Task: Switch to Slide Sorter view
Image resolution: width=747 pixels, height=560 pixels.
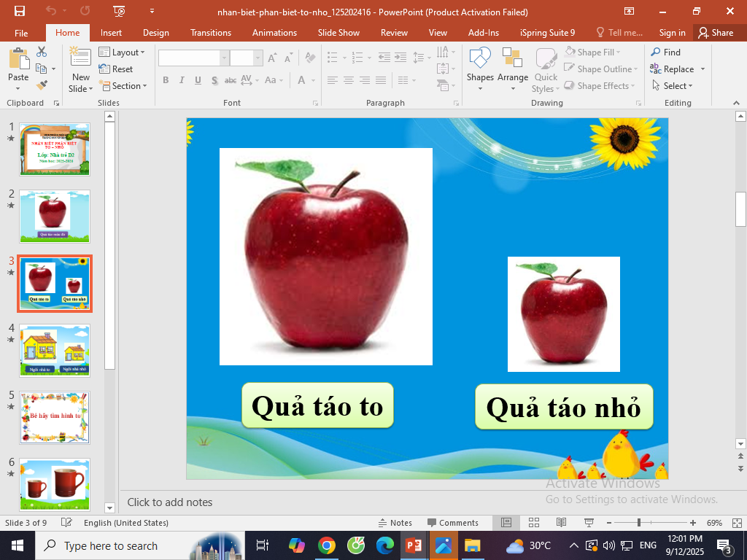Action: click(534, 523)
